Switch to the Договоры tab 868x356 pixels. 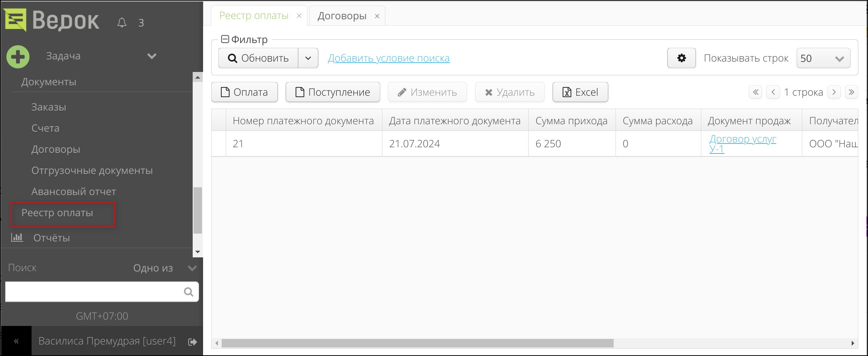(342, 16)
